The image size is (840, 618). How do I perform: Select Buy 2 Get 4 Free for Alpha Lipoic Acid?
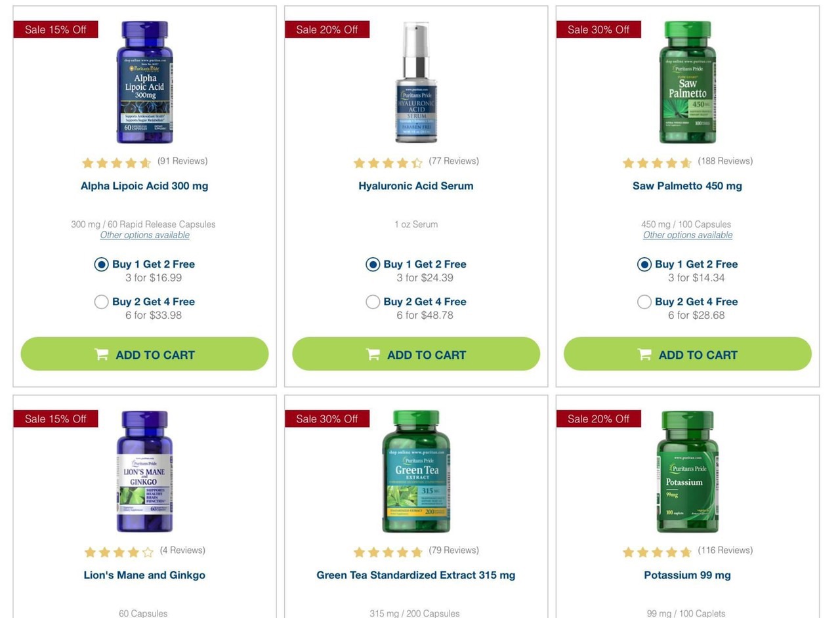tap(101, 302)
